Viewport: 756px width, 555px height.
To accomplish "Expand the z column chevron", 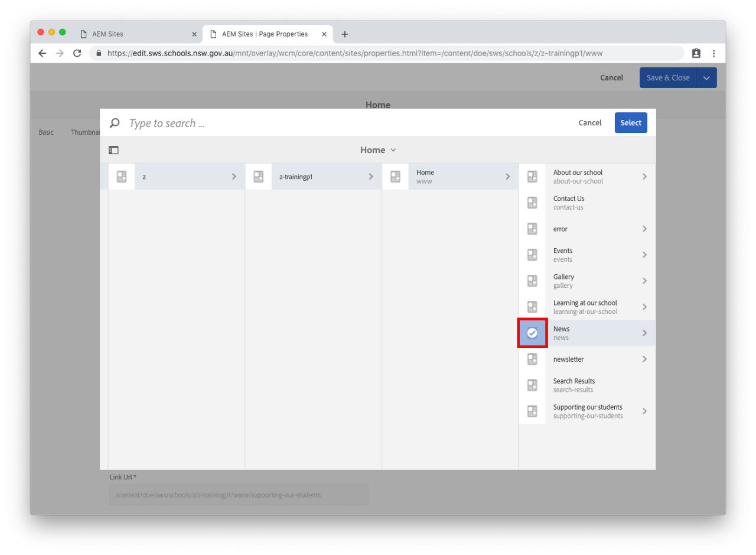I will click(234, 177).
